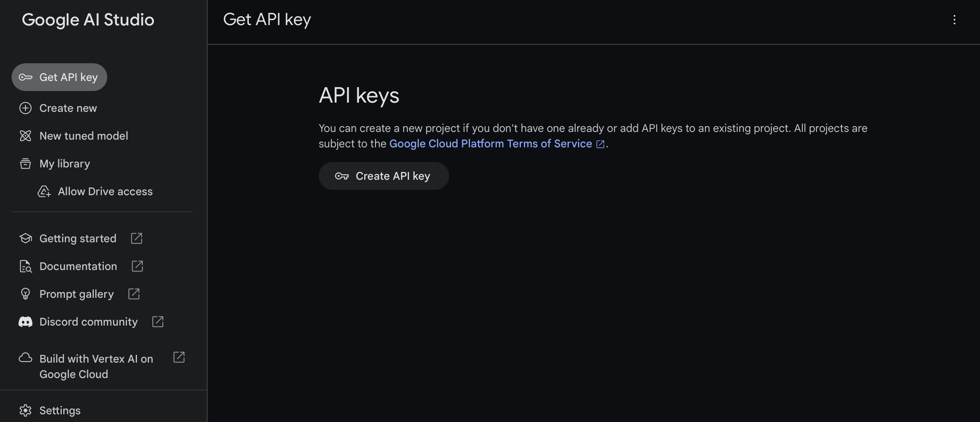
Task: Select Create new in the sidebar
Action: tap(68, 108)
